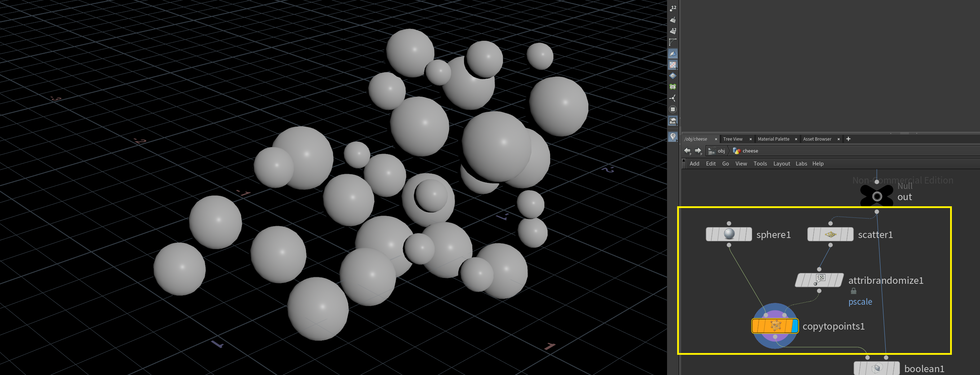Select the Null out node icon

pos(877,196)
